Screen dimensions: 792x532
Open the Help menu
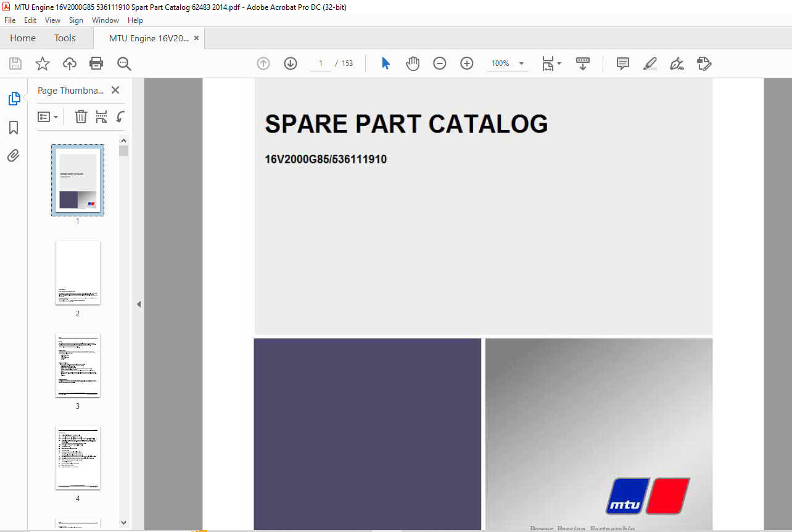click(135, 20)
